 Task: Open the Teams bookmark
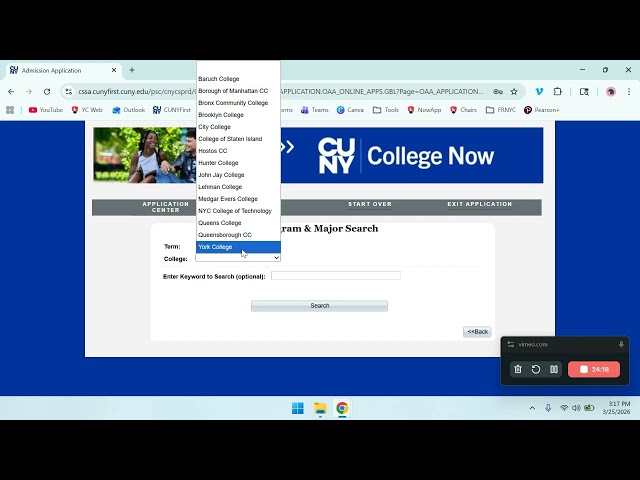[314, 110]
